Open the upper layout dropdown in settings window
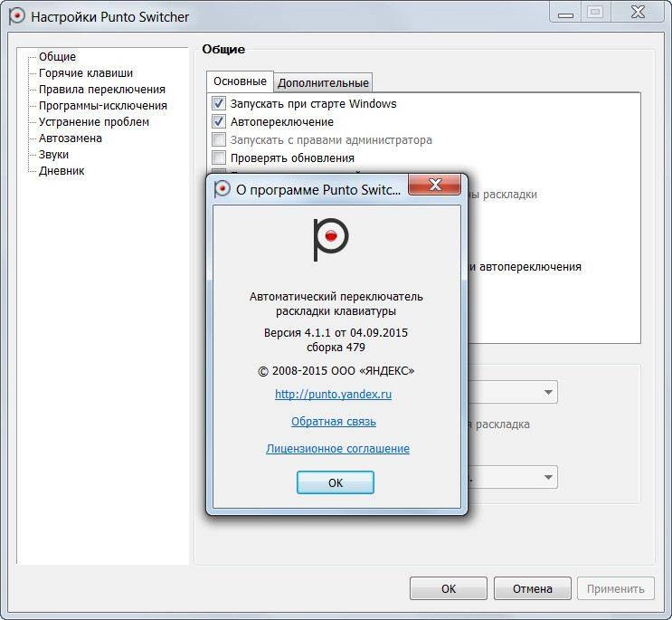Screen dimensions: 672x620 [548, 392]
